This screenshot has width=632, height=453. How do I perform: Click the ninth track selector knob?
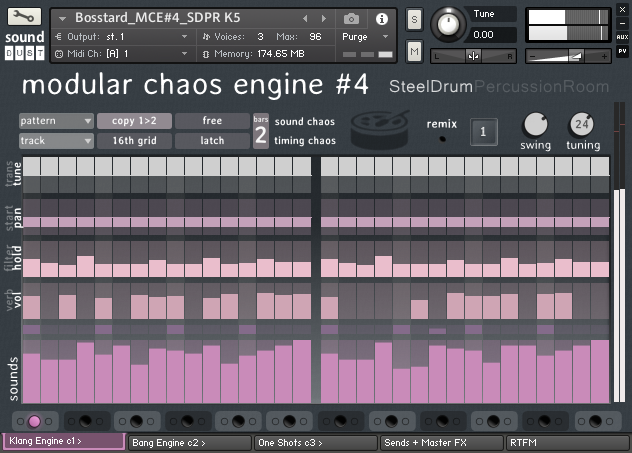(x=442, y=422)
